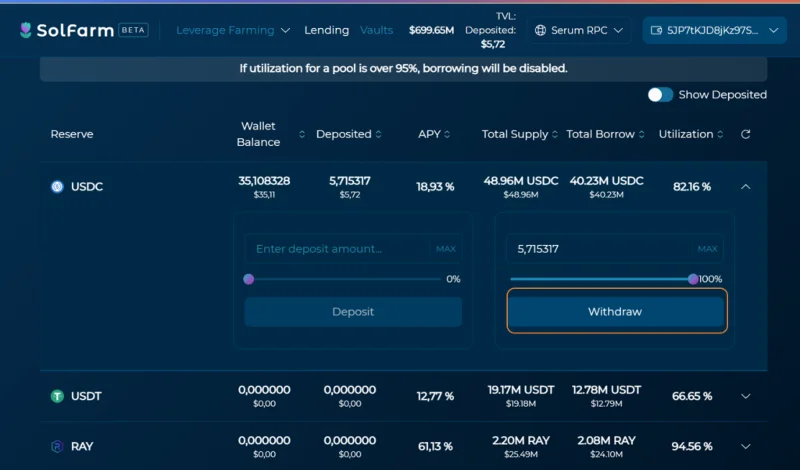This screenshot has height=470, width=800.
Task: Click the Total Borrow header label
Action: pos(601,134)
